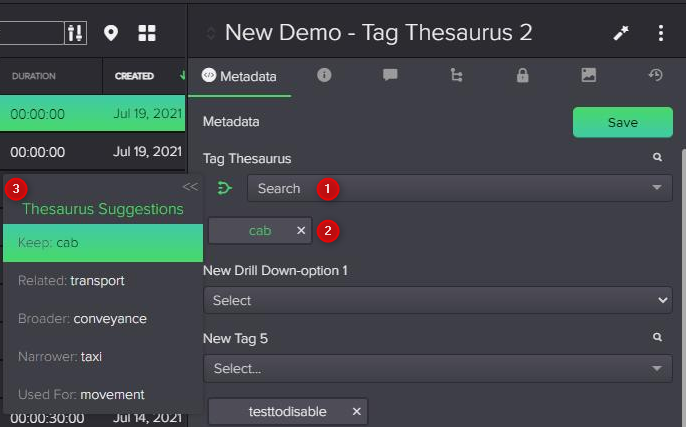The height and width of the screenshot is (427, 686).
Task: Click the Tag Thesaurus search field
Action: (450, 188)
